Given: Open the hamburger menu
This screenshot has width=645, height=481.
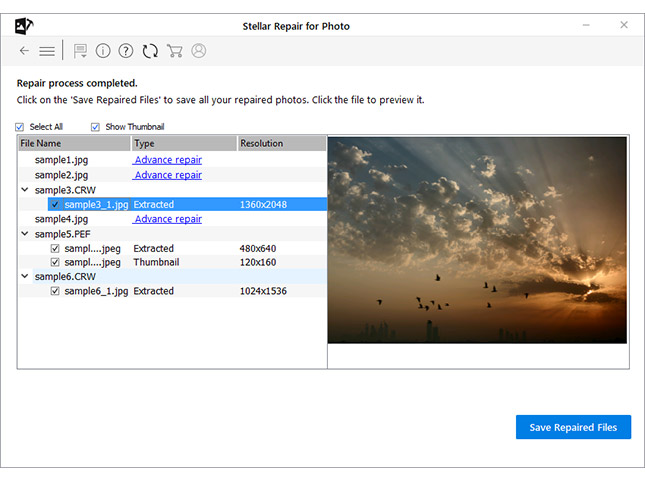Looking at the screenshot, I should pos(47,51).
